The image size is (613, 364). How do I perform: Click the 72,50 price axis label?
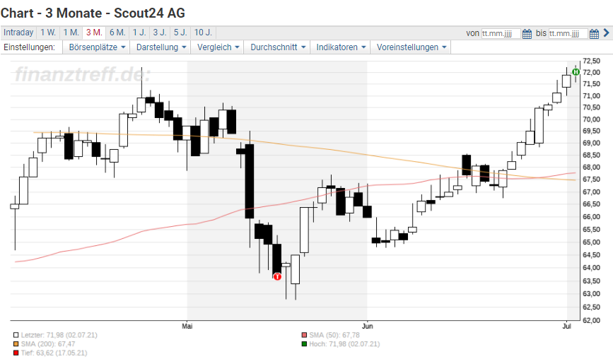tap(591, 61)
